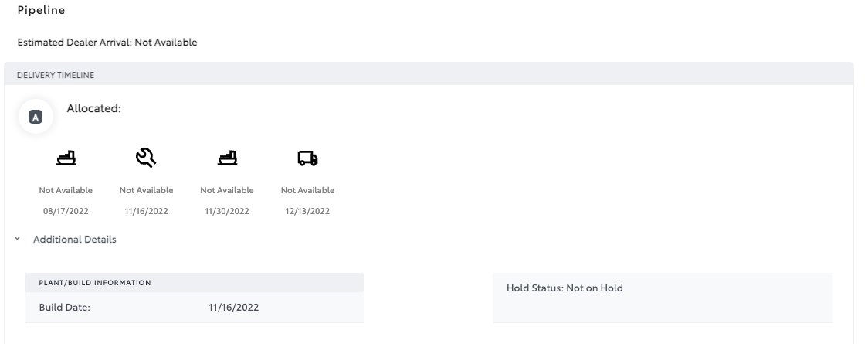The image size is (868, 344).
Task: Click the Pipeline heading
Action: coord(42,10)
